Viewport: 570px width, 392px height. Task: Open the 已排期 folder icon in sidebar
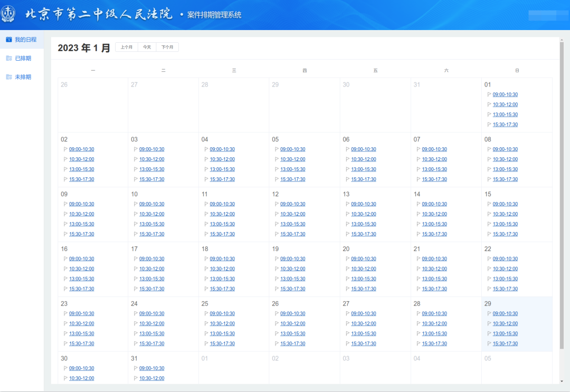click(x=8, y=58)
